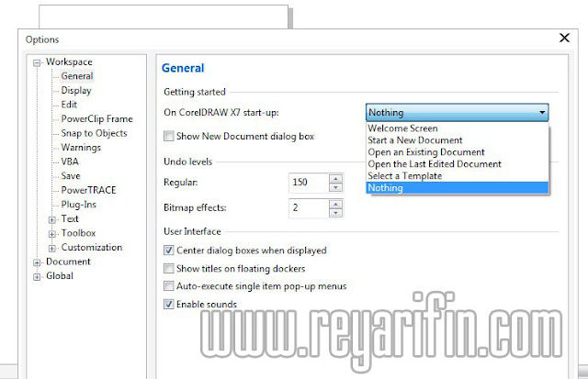Increase Regular undo levels with up arrow
588x379 pixels.
[335, 178]
